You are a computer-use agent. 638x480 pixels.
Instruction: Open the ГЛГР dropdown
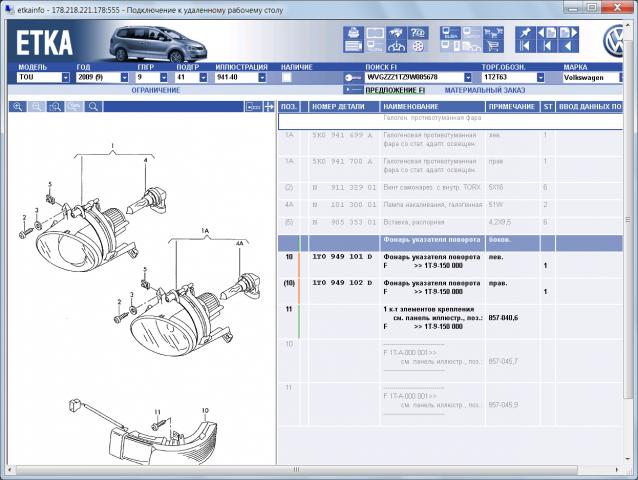pos(164,77)
